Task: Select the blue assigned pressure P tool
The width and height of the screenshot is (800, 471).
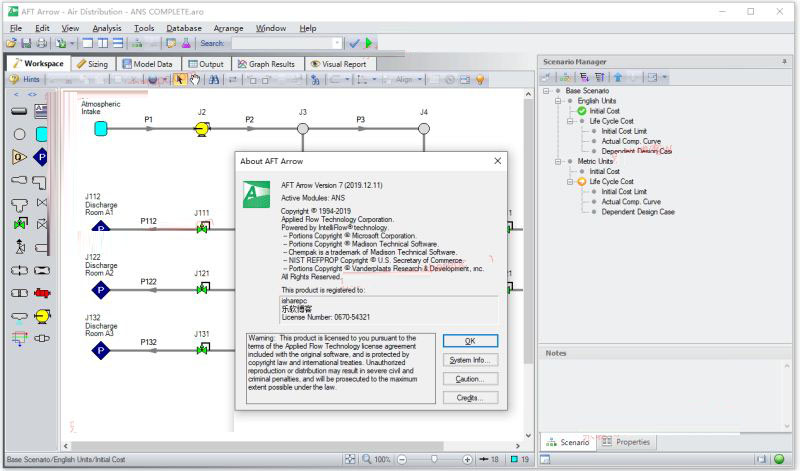Action: click(x=41, y=157)
